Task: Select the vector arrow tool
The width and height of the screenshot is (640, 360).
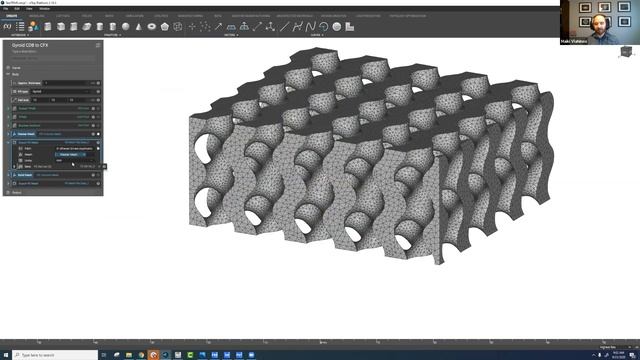Action: click(218, 27)
